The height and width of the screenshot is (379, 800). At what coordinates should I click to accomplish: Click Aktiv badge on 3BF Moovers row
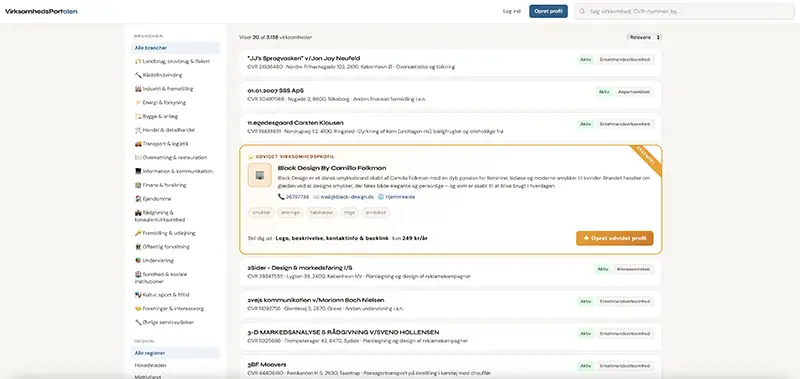586,366
